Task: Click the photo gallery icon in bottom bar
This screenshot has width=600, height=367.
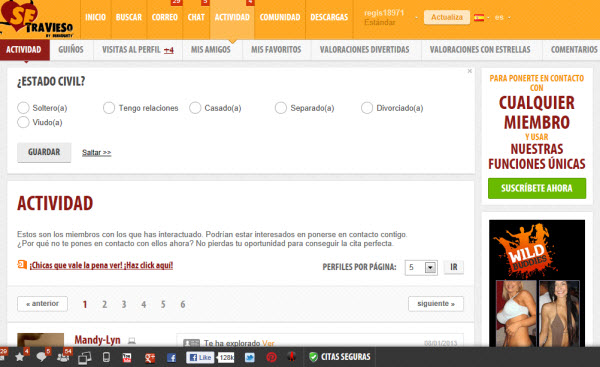Action: coord(85,358)
